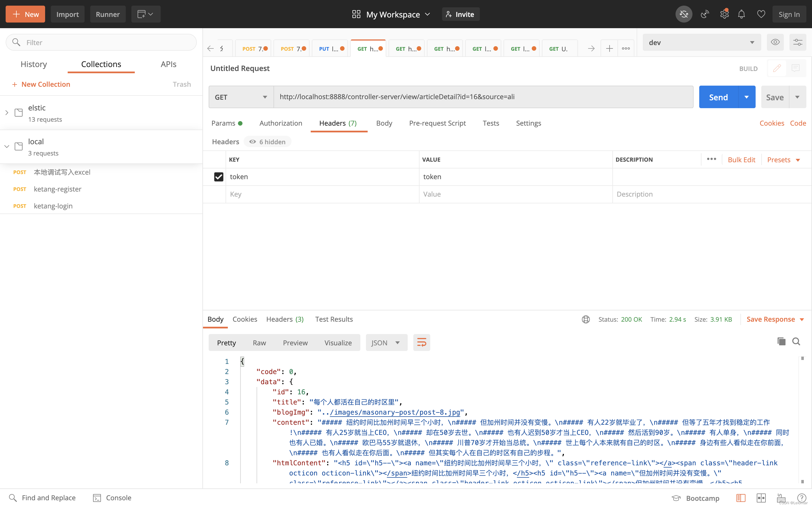This screenshot has width=812, height=507.
Task: Select the Pretty response view
Action: click(x=226, y=343)
